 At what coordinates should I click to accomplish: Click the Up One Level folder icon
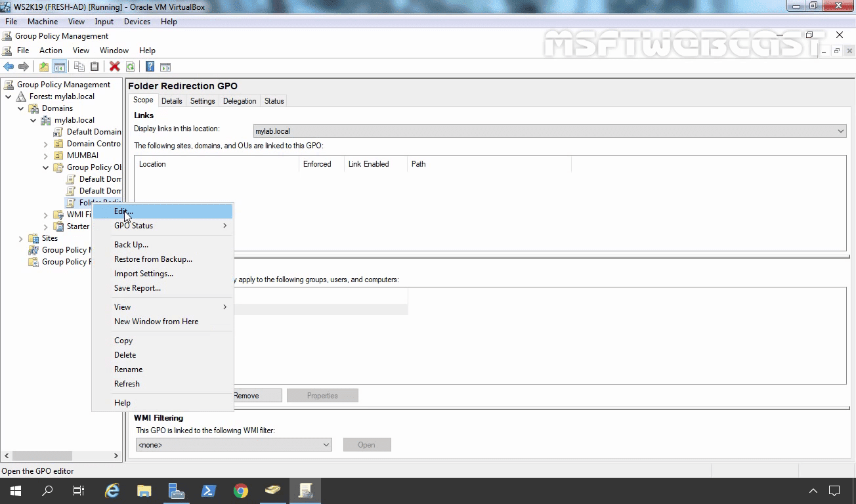(43, 66)
